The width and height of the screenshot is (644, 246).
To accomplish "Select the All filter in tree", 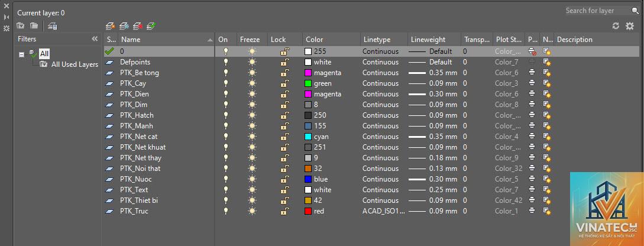I will click(44, 54).
